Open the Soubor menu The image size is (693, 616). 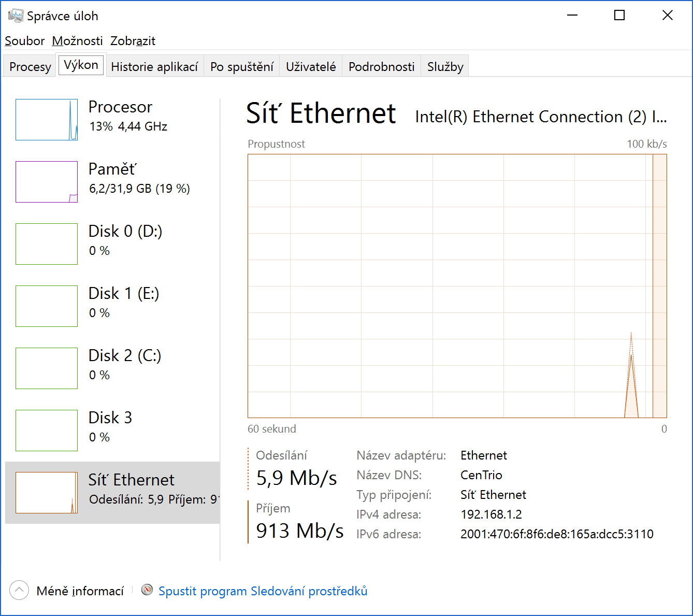pyautogui.click(x=24, y=41)
